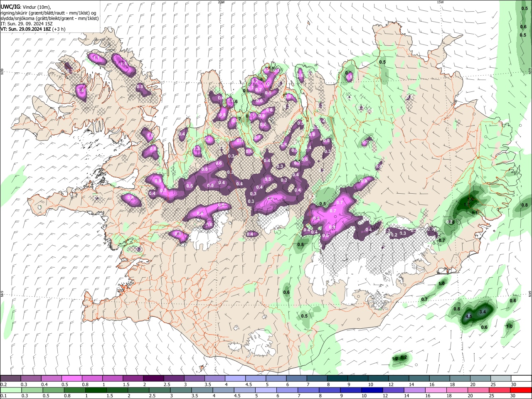Select the 'slydda/snjókoma' description line

(49, 18)
